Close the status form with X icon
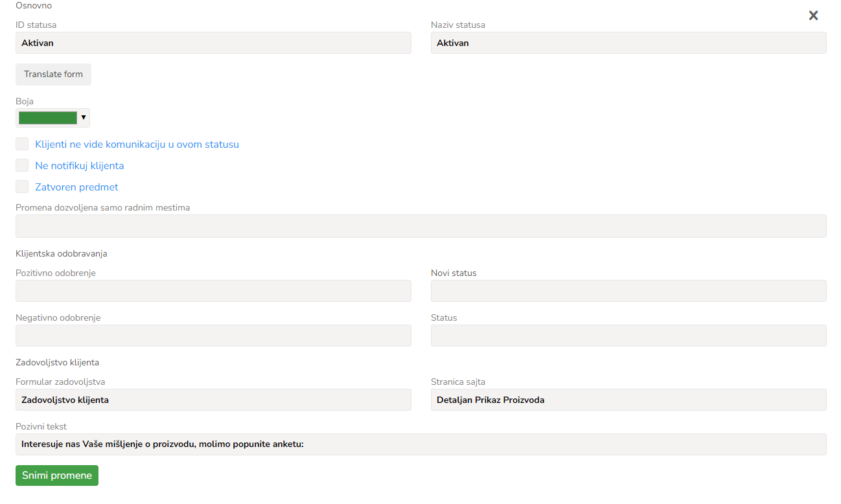The width and height of the screenshot is (841, 504). [813, 16]
